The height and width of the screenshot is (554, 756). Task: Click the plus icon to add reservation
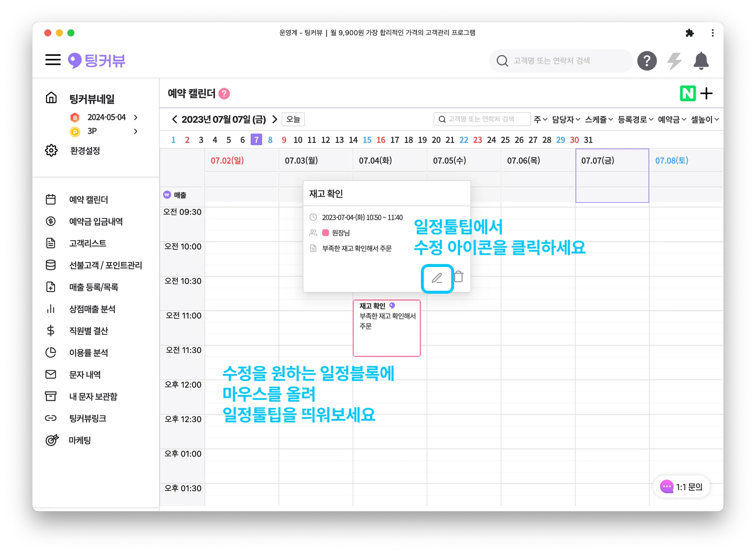click(707, 93)
